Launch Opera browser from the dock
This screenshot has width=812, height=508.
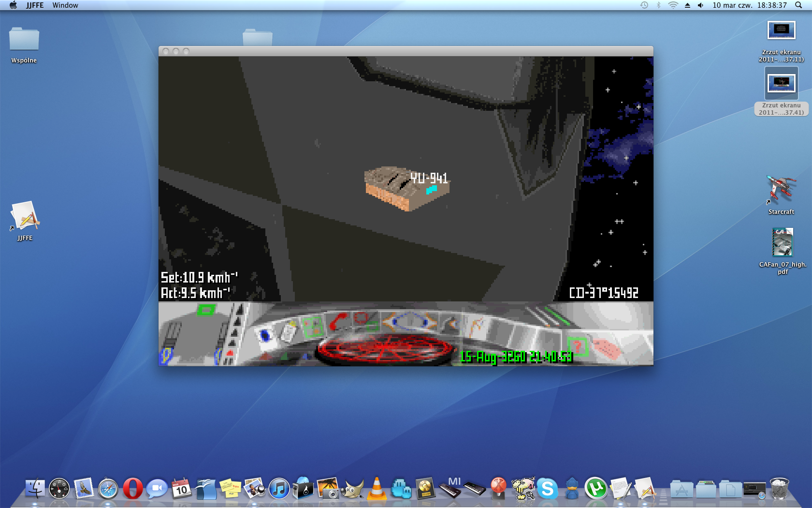[132, 489]
